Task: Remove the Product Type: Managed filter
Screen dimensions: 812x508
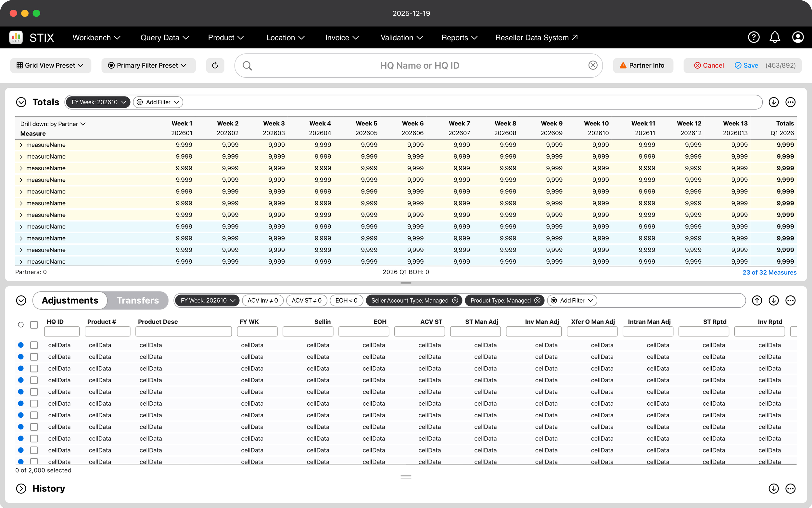Action: click(537, 300)
